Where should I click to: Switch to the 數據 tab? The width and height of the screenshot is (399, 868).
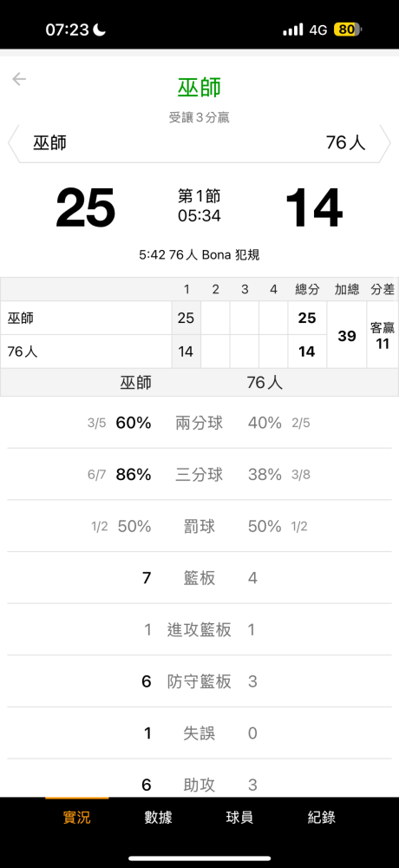coord(158,817)
